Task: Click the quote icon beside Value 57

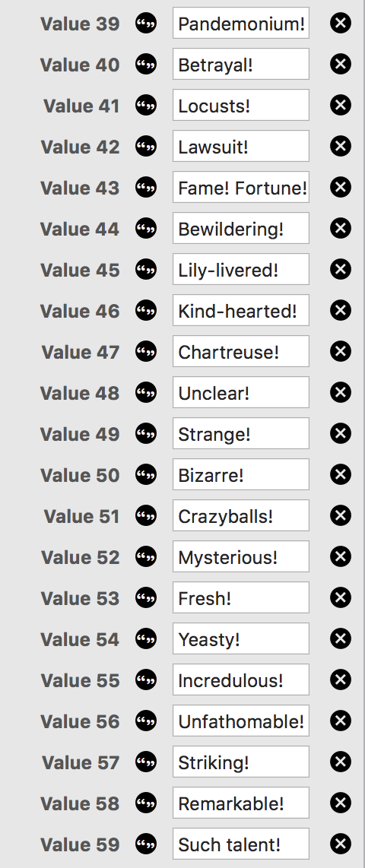Action: pyautogui.click(x=146, y=762)
